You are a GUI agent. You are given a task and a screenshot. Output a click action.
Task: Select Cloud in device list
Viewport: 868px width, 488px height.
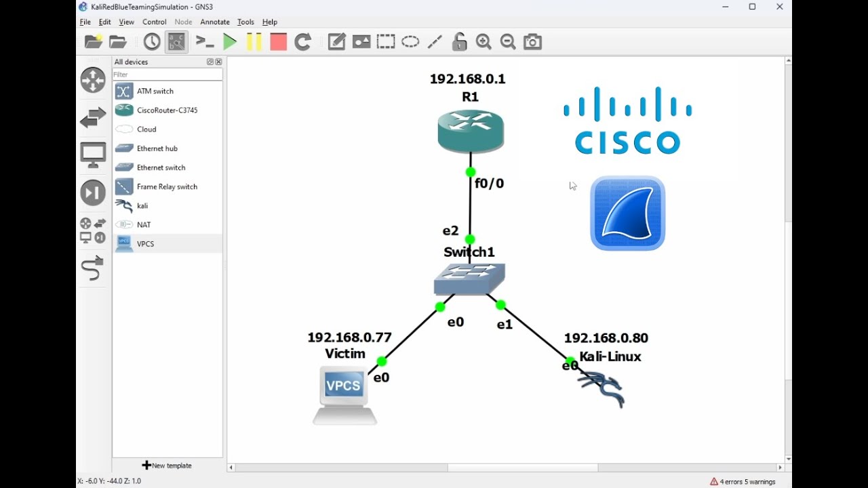(167, 129)
